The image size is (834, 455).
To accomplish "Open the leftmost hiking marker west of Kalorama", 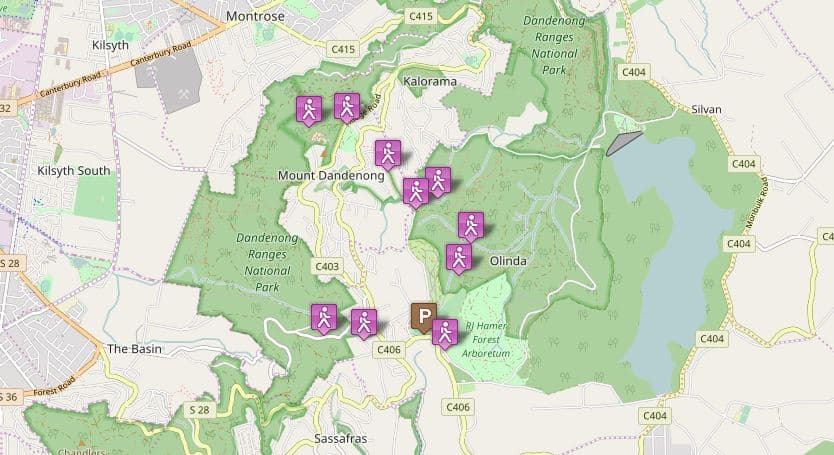I will coord(309,110).
